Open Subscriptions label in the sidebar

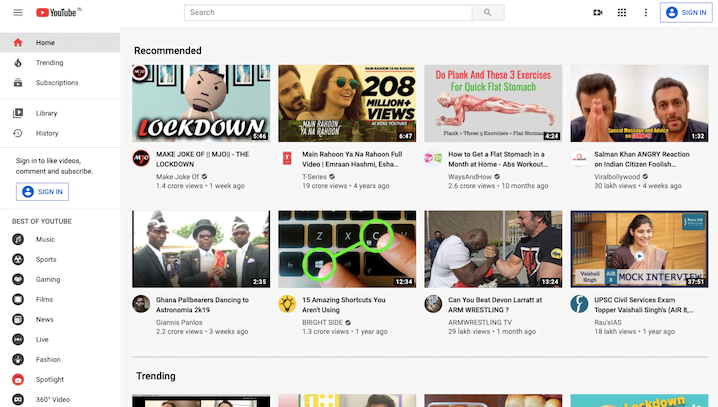[57, 83]
